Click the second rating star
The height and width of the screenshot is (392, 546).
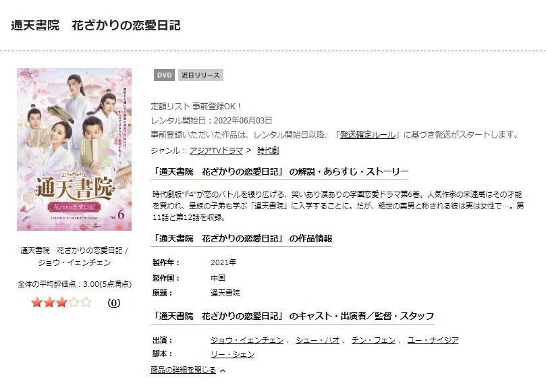point(49,302)
